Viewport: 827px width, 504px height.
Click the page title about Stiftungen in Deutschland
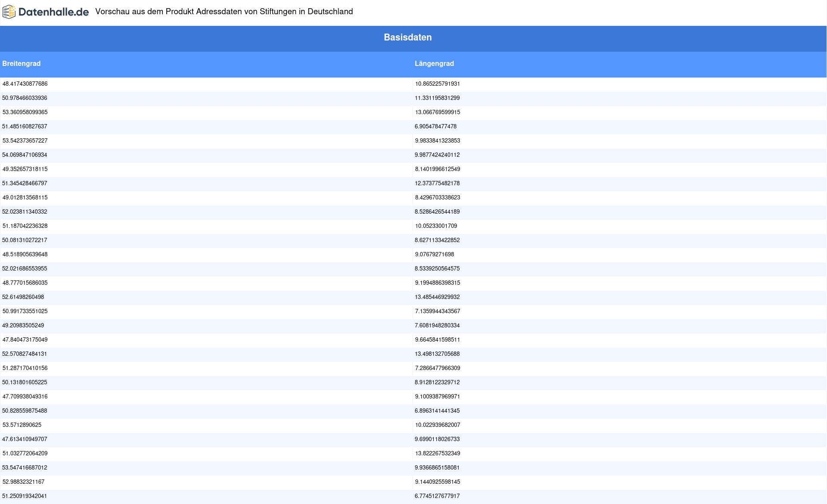(x=224, y=12)
